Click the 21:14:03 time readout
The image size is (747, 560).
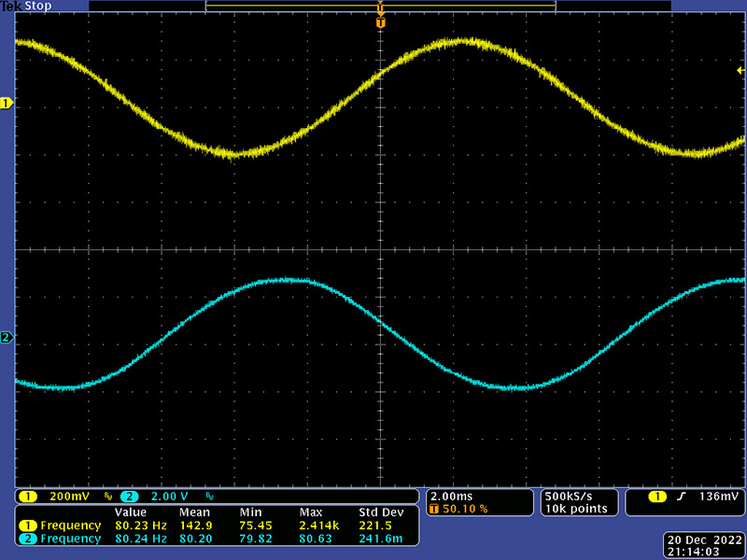tap(693, 552)
